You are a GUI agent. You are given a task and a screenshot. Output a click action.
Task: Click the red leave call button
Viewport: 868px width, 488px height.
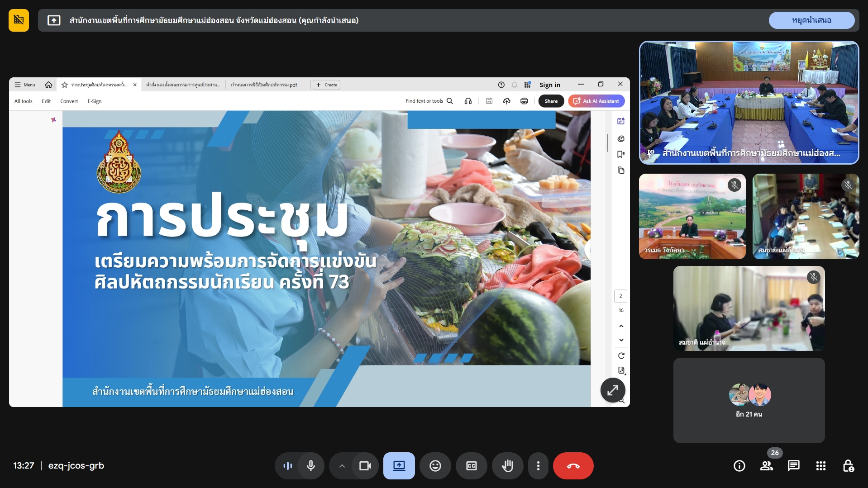(573, 465)
